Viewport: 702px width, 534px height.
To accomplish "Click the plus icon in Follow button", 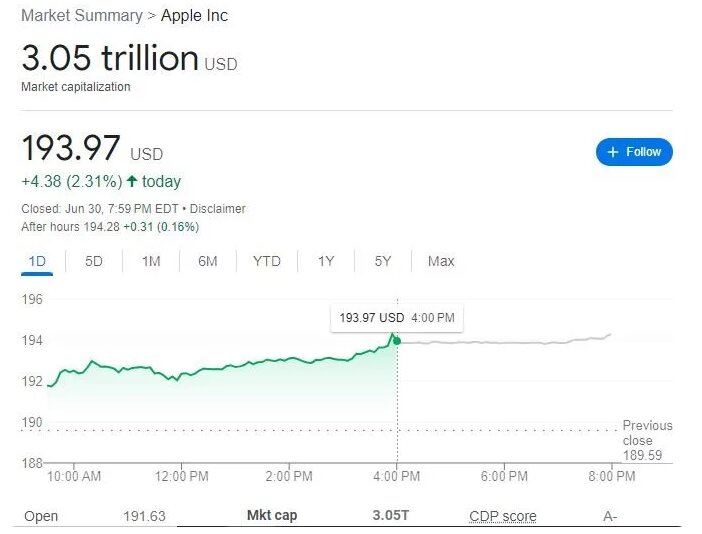I will [x=612, y=152].
